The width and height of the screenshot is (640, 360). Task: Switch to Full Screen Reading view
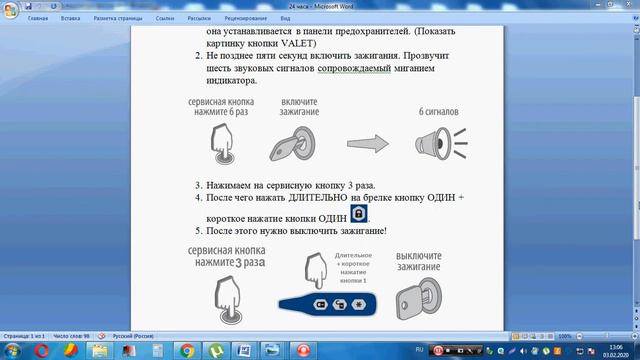point(524,336)
